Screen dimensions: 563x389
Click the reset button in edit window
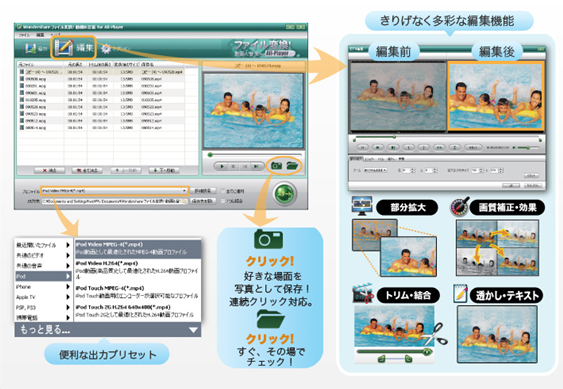[531, 175]
